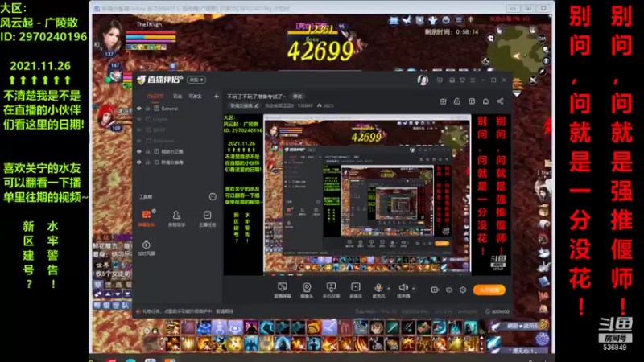The height and width of the screenshot is (362, 644).
Task: Open the streamer avatar profile
Action: [x=423, y=80]
